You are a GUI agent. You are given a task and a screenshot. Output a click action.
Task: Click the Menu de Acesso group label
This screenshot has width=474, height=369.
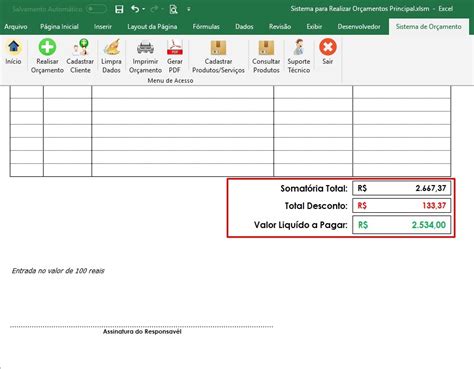coord(170,81)
